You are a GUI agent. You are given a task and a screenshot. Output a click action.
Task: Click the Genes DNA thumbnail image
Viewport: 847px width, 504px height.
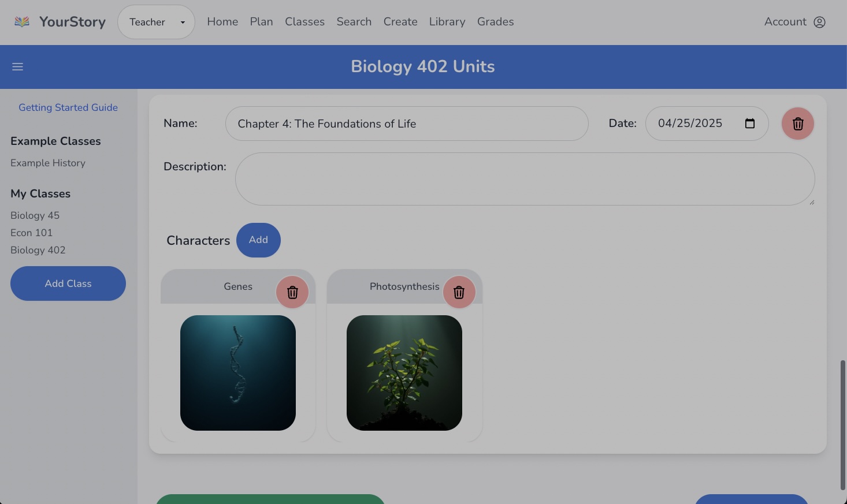click(238, 373)
